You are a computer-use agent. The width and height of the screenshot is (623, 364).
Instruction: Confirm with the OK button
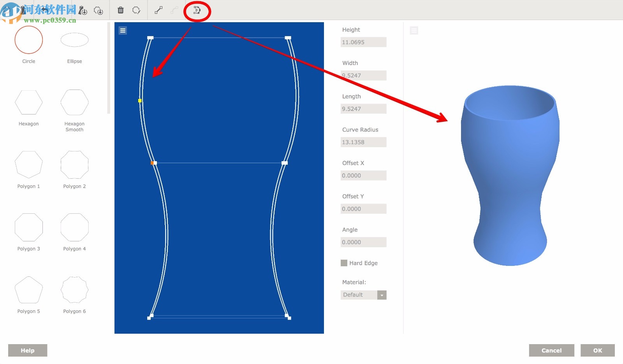click(598, 350)
